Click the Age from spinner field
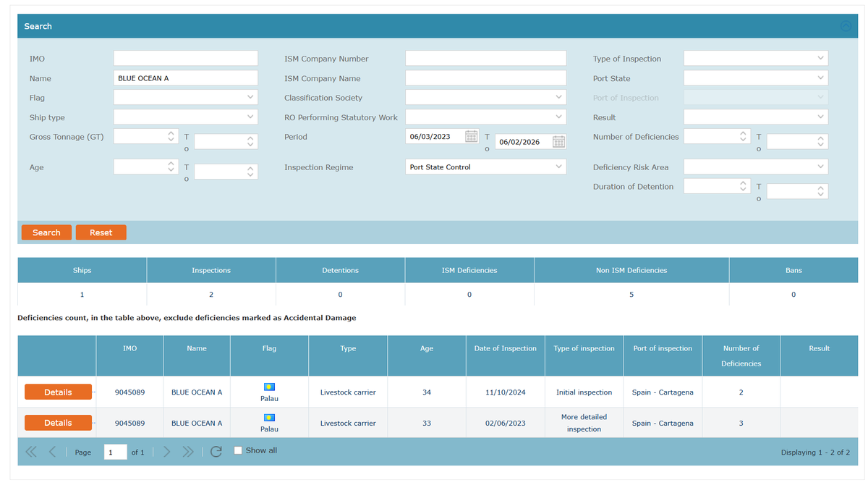The width and height of the screenshot is (868, 488). pyautogui.click(x=145, y=167)
